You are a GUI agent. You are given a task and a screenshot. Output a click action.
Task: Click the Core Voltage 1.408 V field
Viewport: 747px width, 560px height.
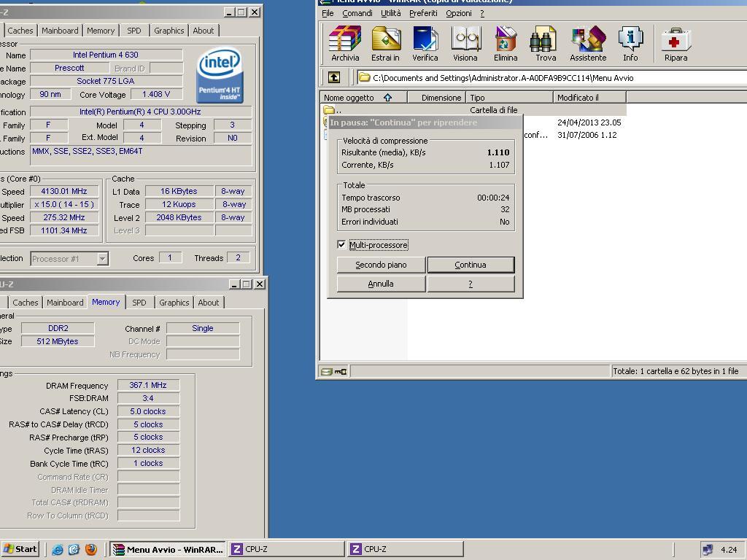click(156, 94)
